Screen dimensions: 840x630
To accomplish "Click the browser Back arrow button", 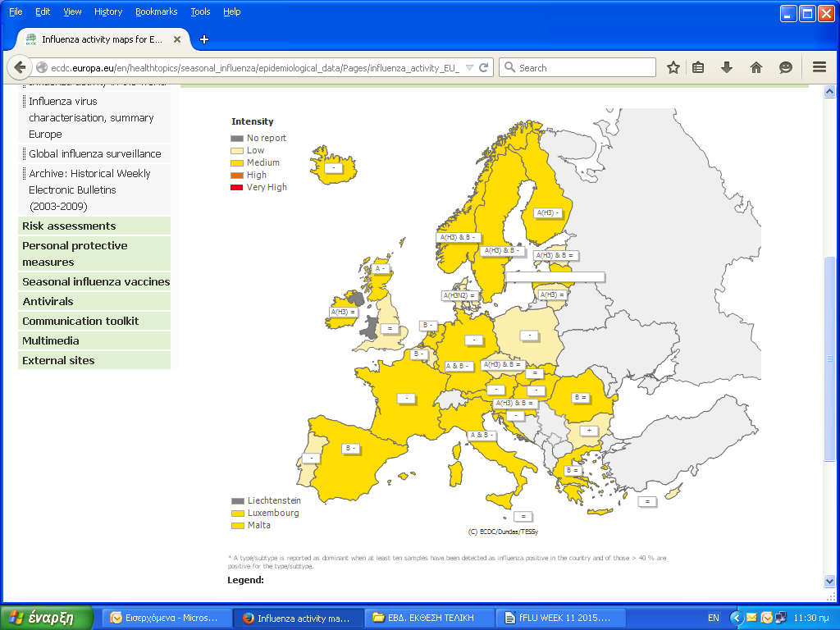I will coord(20,67).
